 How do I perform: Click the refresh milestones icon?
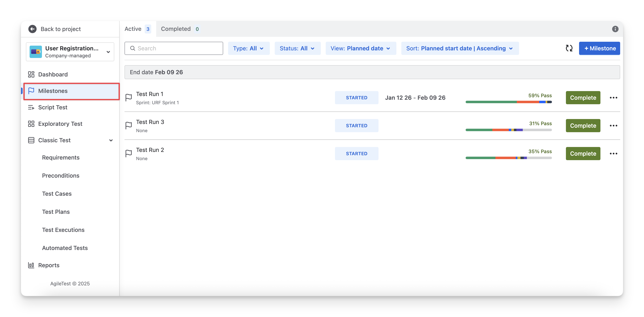pos(569,48)
